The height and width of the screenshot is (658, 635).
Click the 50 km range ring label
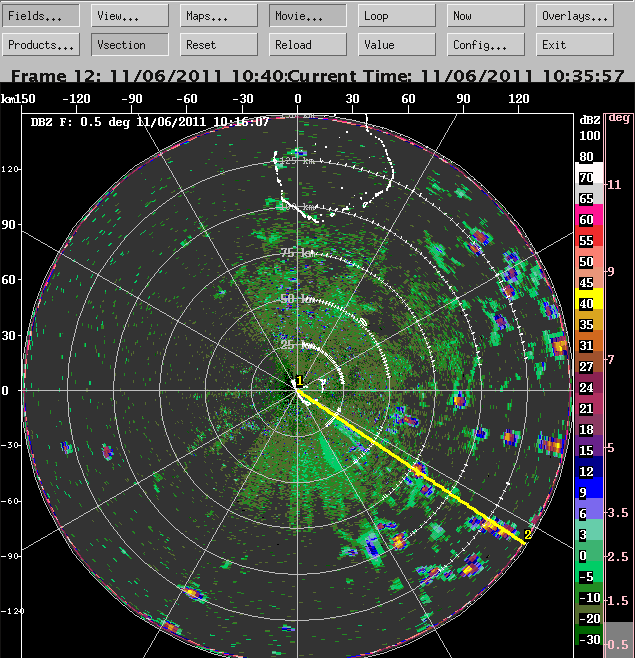tap(298, 299)
